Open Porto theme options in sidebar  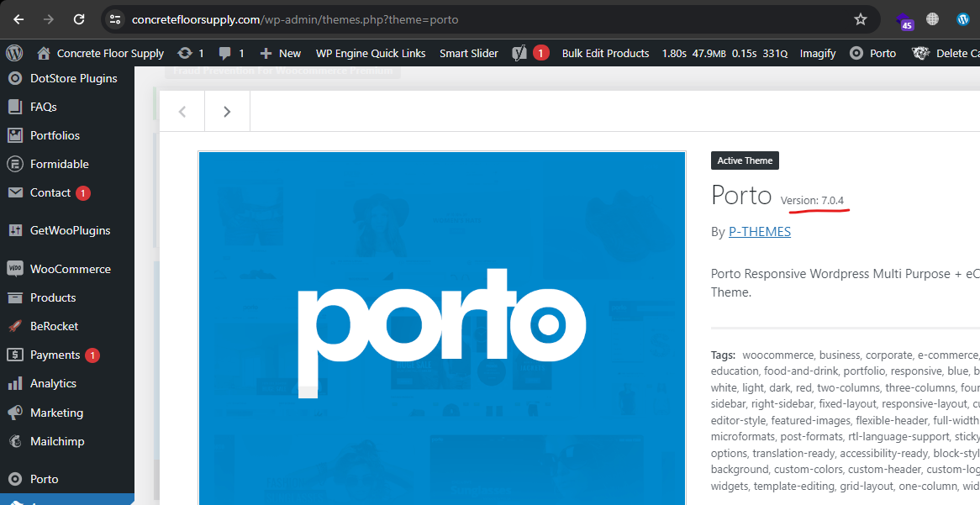click(67, 480)
